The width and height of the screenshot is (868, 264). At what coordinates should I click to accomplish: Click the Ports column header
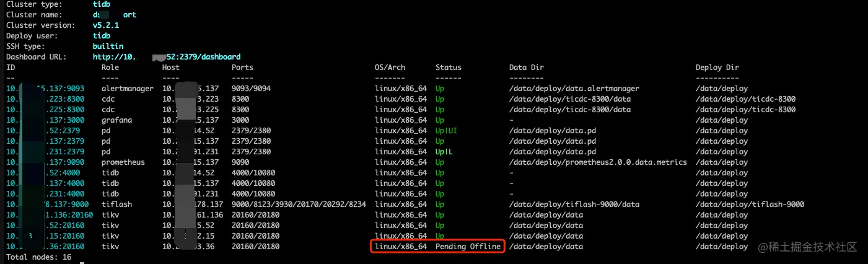[x=242, y=68]
